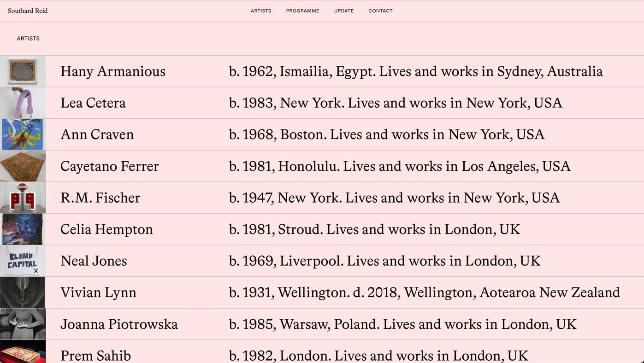Click the Joanna Piotrowska name link

119,324
